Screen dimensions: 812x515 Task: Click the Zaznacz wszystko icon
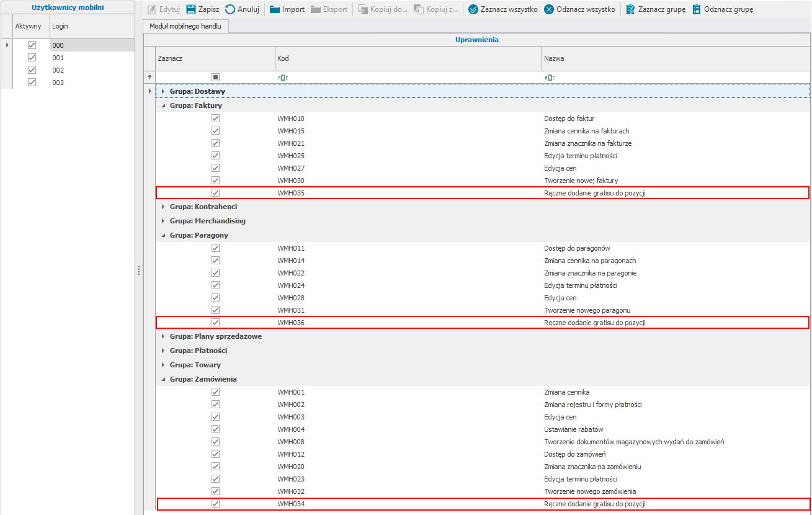point(473,9)
